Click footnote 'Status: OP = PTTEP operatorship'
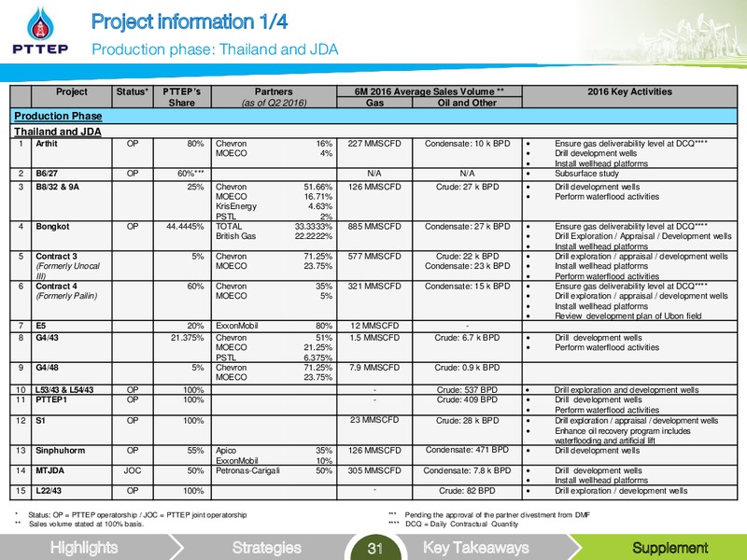 tap(137, 515)
